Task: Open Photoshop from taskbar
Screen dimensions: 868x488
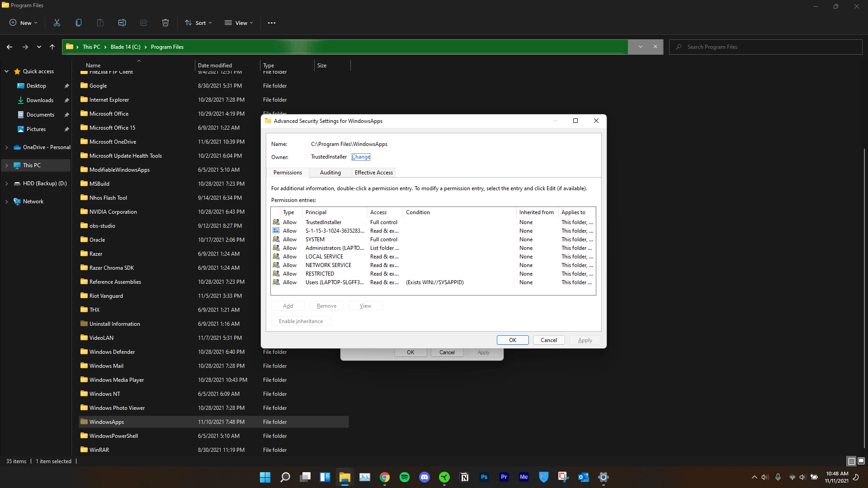Action: click(x=484, y=477)
